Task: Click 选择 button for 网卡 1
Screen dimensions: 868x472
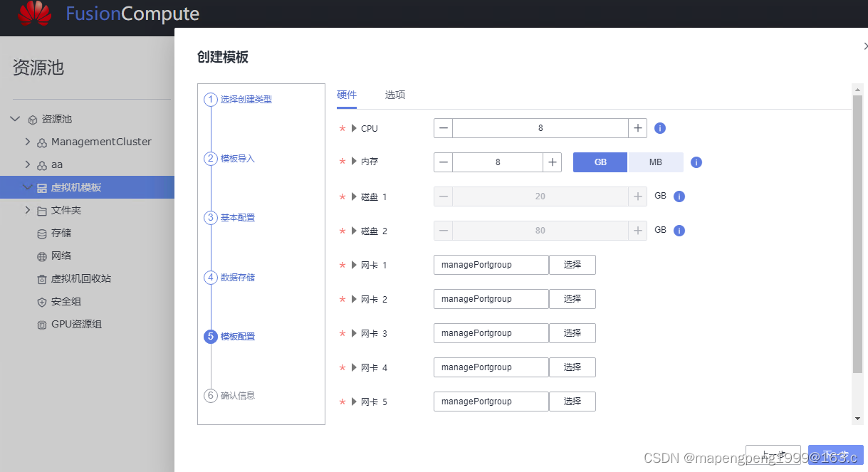Action: (x=572, y=265)
